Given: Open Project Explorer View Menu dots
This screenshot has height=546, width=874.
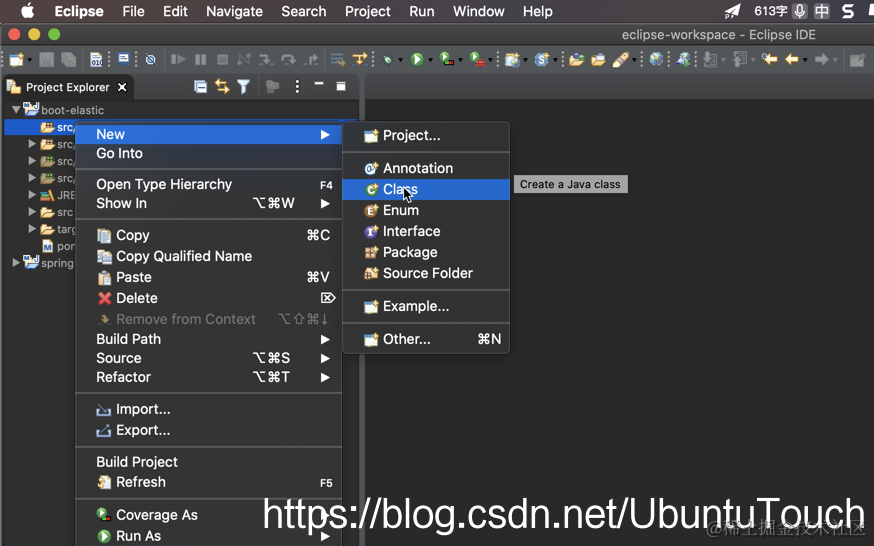Looking at the screenshot, I should (x=297, y=86).
